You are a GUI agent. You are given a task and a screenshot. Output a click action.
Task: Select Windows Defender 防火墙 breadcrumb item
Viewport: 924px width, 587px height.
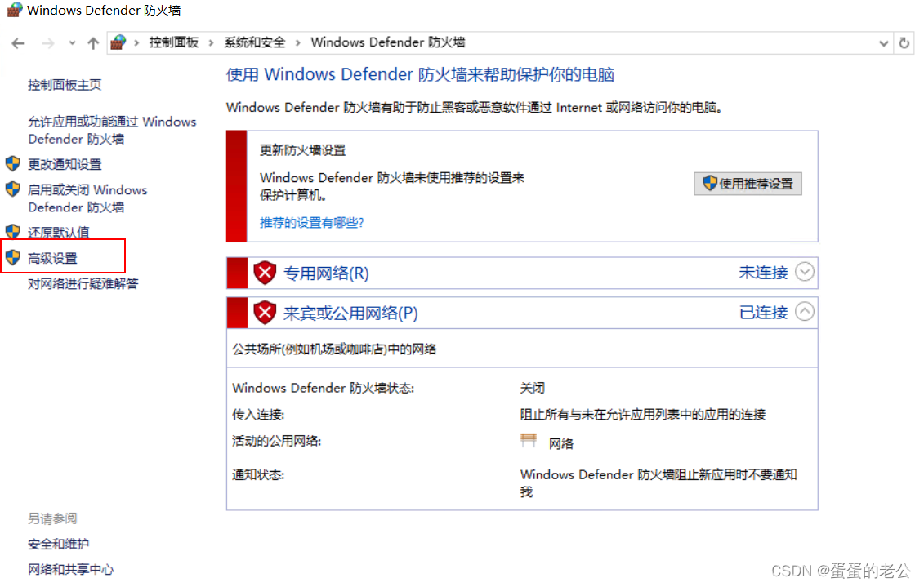pyautogui.click(x=388, y=42)
